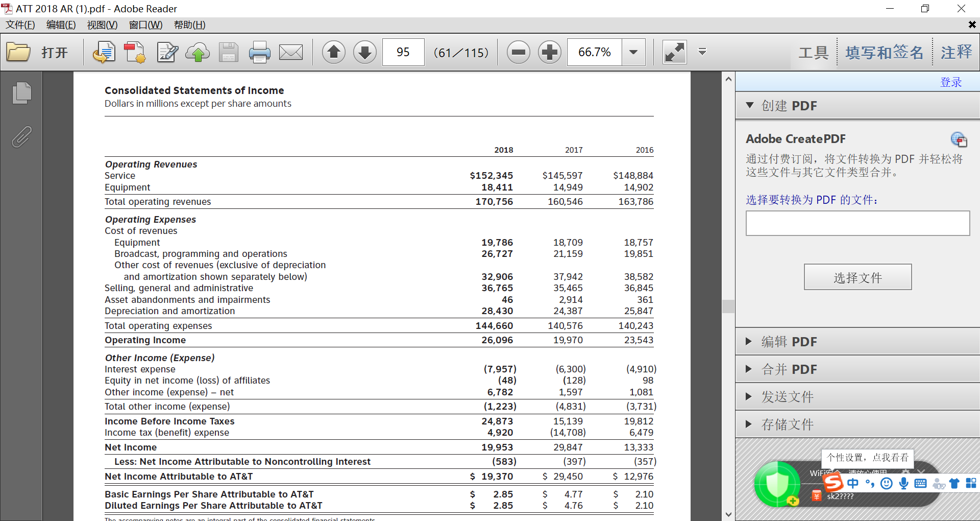Open the 窗口(W) menu
Viewport: 980px width, 521px height.
point(145,25)
